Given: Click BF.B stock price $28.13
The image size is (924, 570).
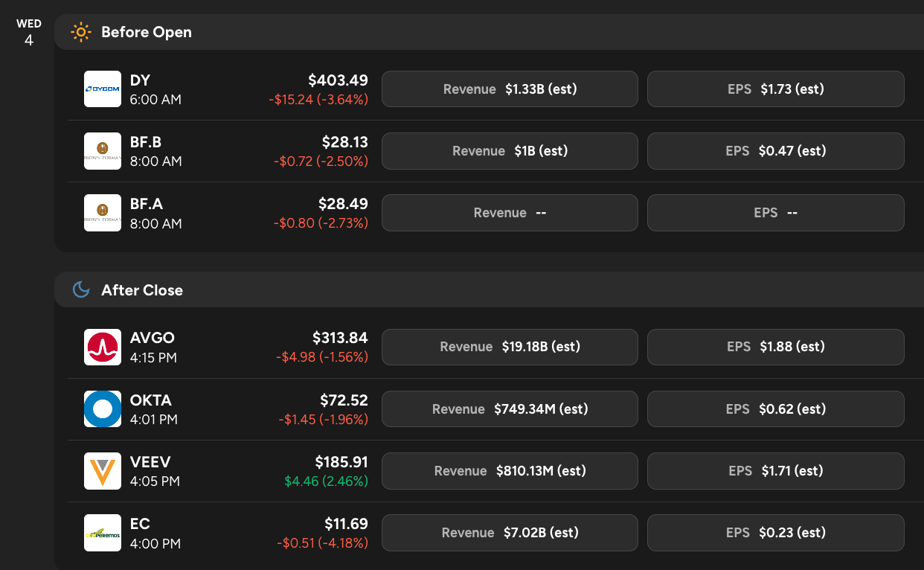Looking at the screenshot, I should point(344,142).
